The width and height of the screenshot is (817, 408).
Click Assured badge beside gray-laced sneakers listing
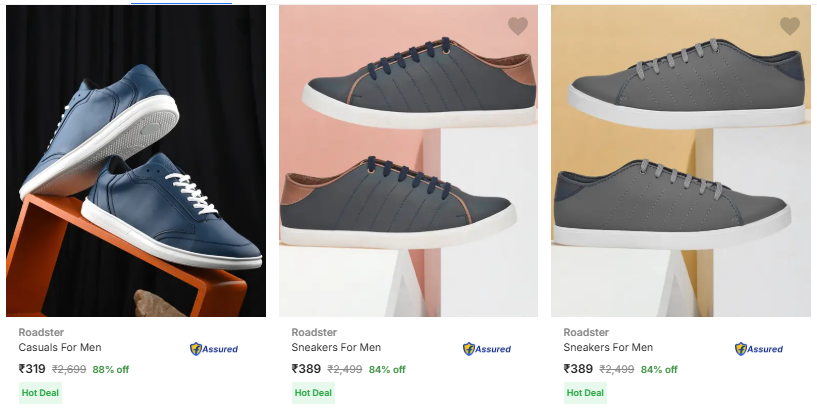(759, 349)
